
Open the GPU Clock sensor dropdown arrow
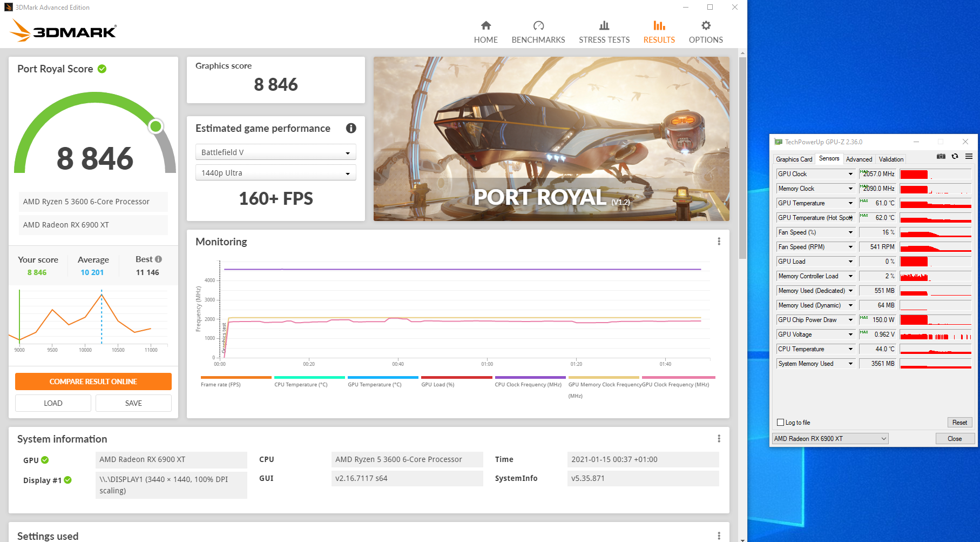[850, 174]
